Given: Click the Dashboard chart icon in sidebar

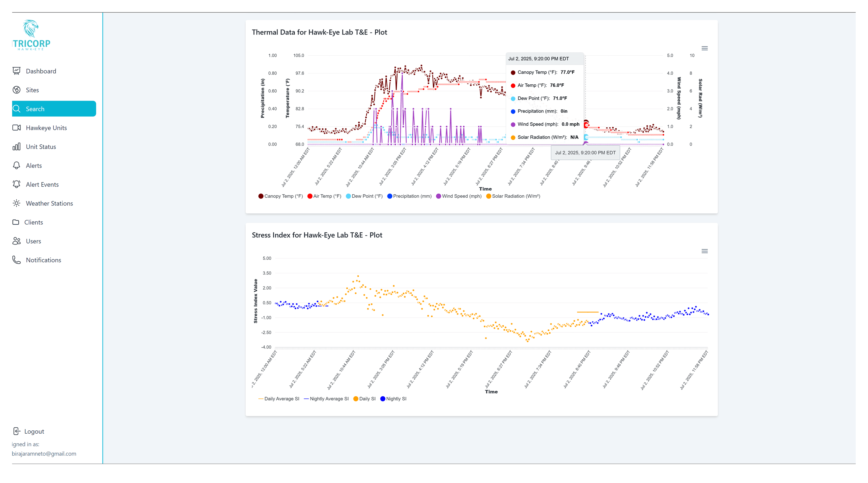Looking at the screenshot, I should 17,71.
